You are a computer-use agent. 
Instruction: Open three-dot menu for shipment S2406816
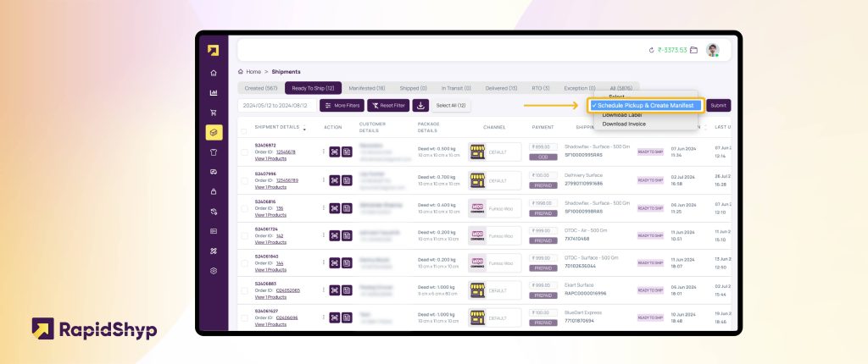pyautogui.click(x=324, y=207)
